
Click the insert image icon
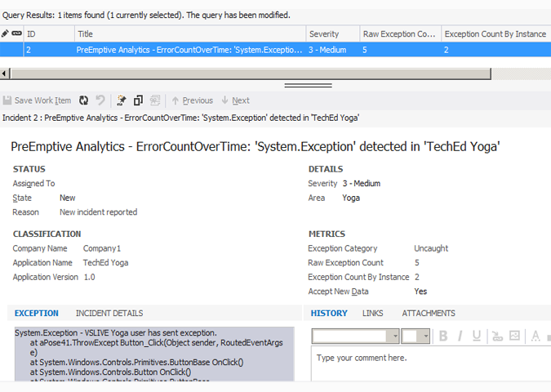pos(514,336)
